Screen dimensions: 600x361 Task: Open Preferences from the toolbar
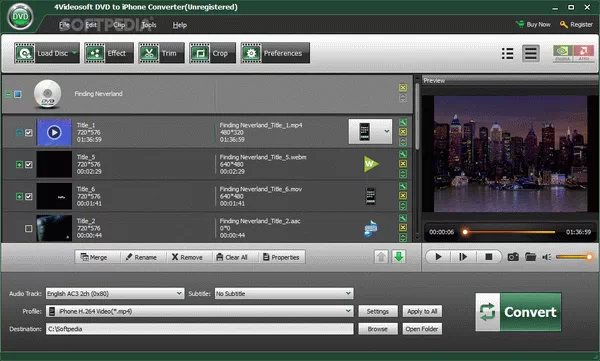[275, 53]
